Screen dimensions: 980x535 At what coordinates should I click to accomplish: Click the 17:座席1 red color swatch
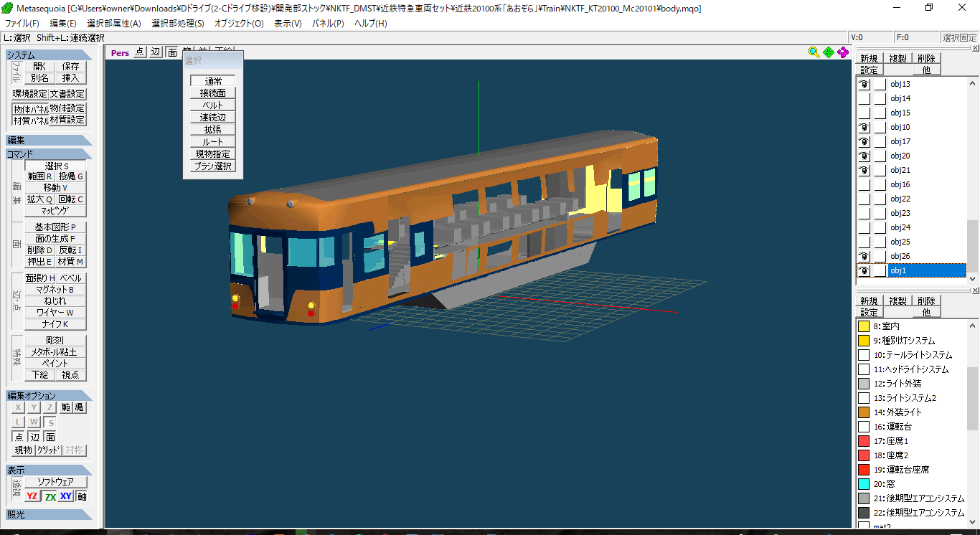coord(864,441)
